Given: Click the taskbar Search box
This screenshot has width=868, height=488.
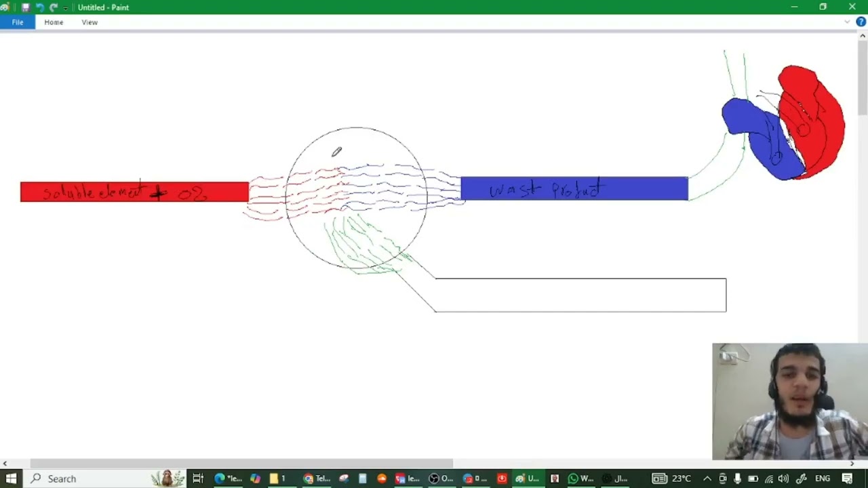Looking at the screenshot, I should point(105,479).
